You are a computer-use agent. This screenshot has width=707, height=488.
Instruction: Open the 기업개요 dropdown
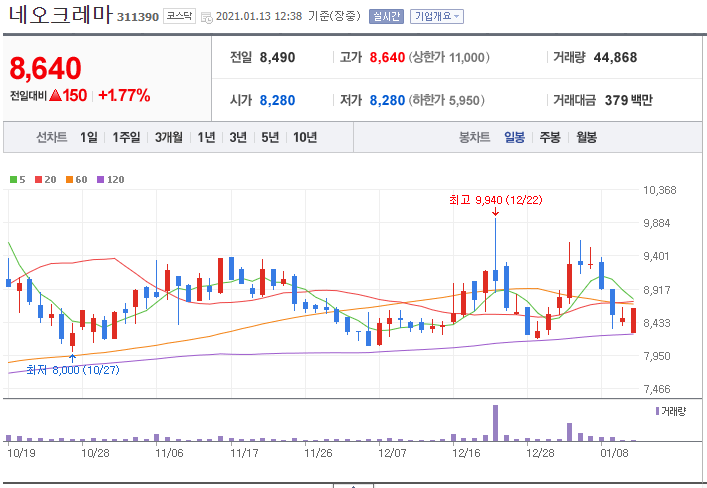pos(436,17)
